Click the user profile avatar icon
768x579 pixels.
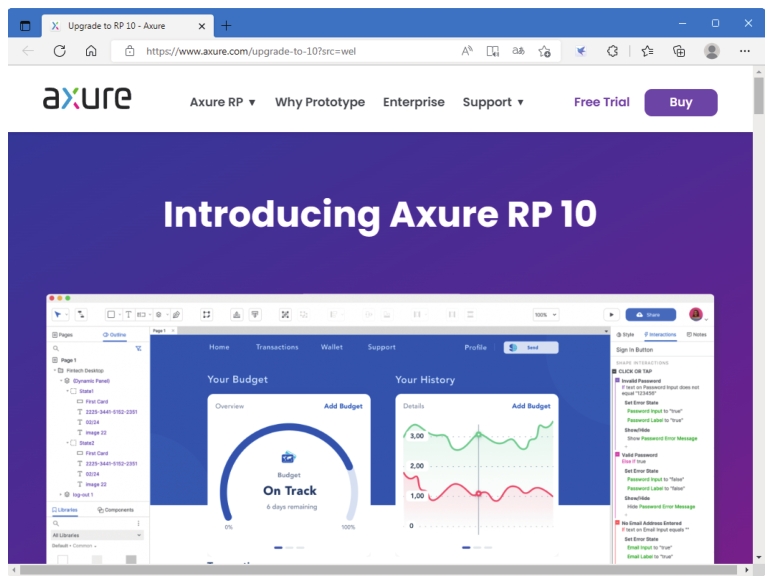pos(712,51)
